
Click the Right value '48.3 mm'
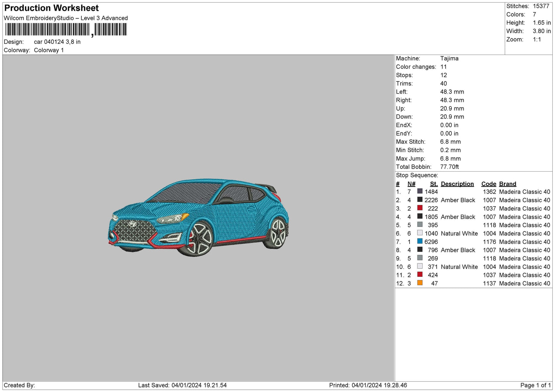point(452,100)
